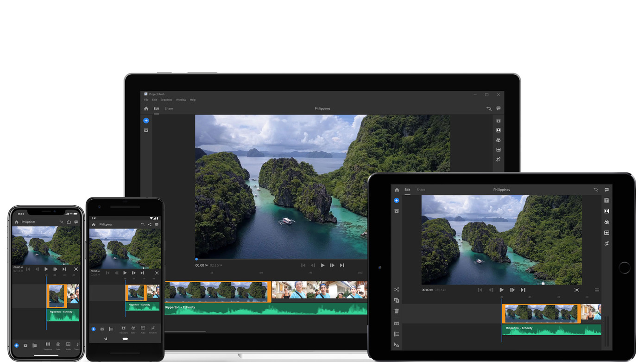
Task: Open the Audio panel icon in the right sidebar
Action: pos(498,149)
